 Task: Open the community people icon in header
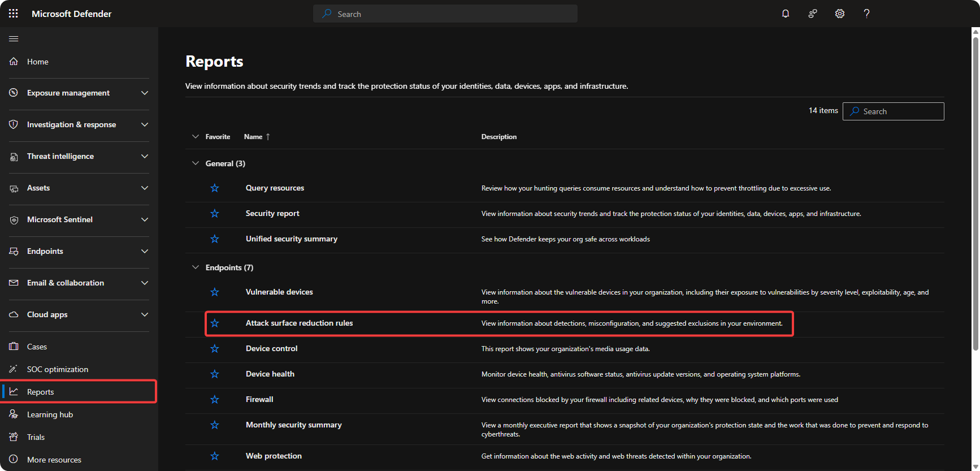(812, 14)
